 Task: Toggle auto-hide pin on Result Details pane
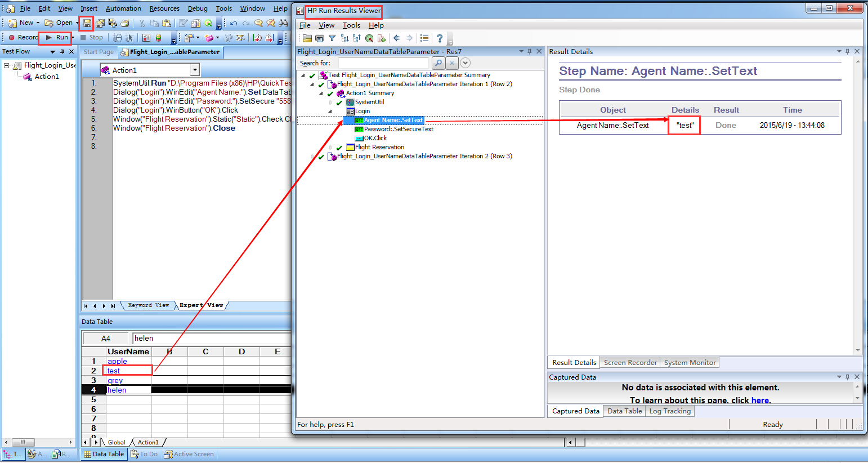[848, 51]
